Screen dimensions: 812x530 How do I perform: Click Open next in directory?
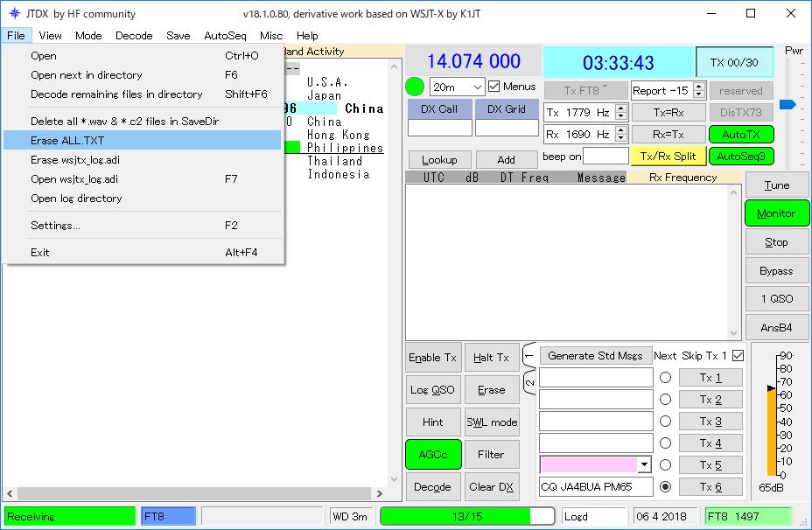(143, 75)
